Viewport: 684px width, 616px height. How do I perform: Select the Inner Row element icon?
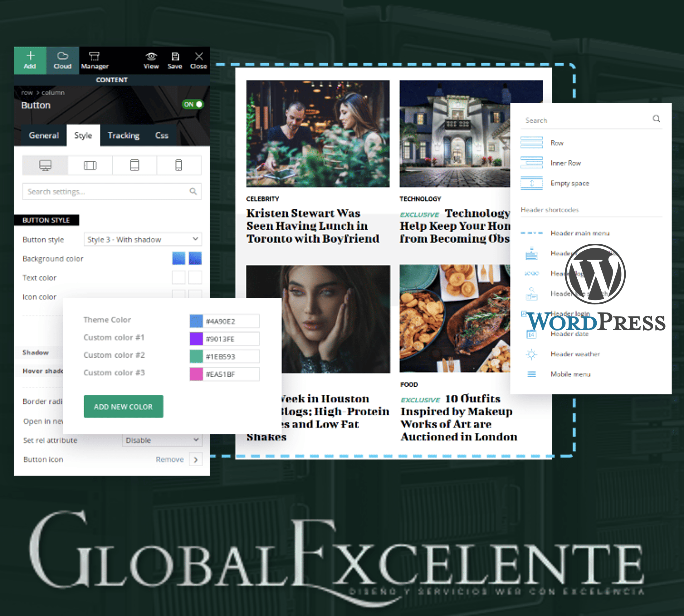[x=532, y=163]
